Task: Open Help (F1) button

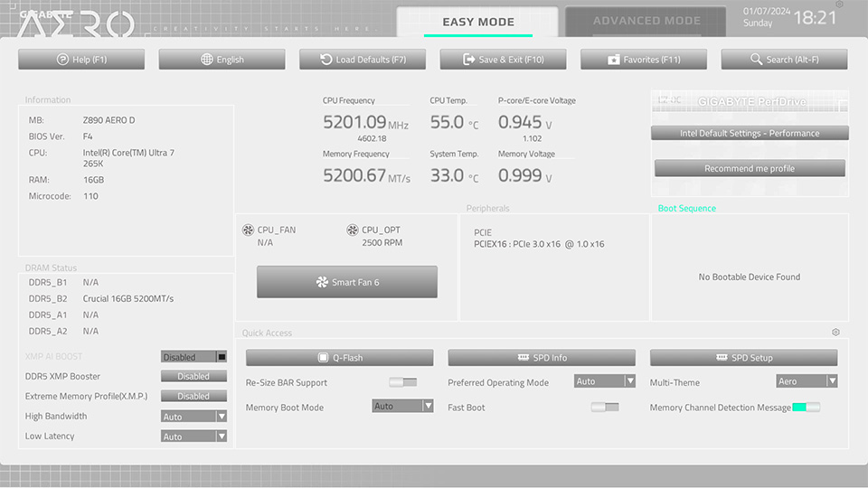Action: pos(81,60)
